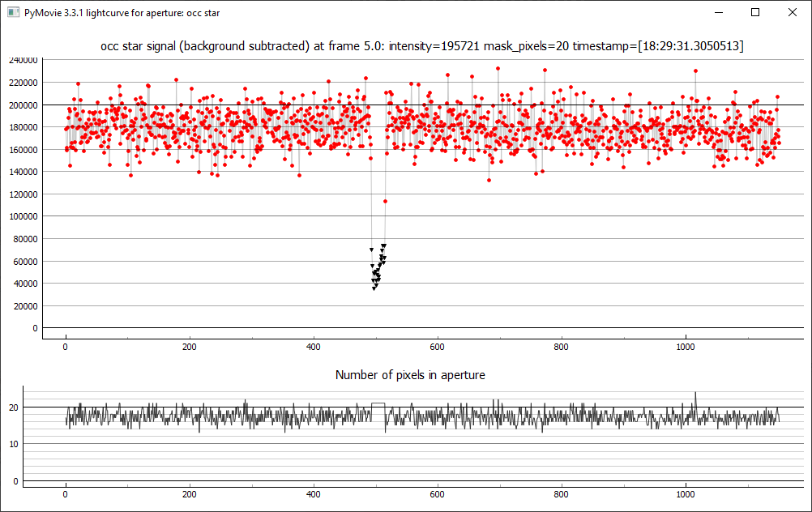
Task: Click x-axis tick label 1000 on the aperture plot
Action: (x=686, y=492)
